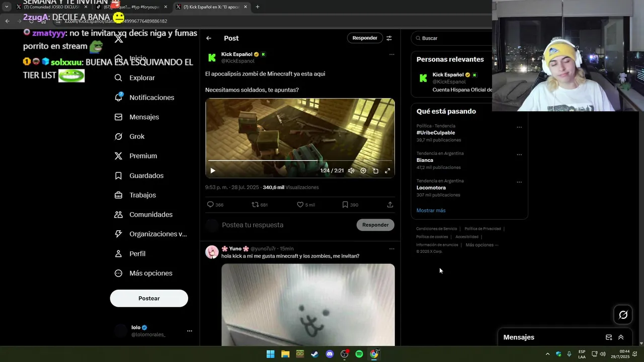This screenshot has height=362, width=644.
Task: Go back using the Post back arrow
Action: 209,38
